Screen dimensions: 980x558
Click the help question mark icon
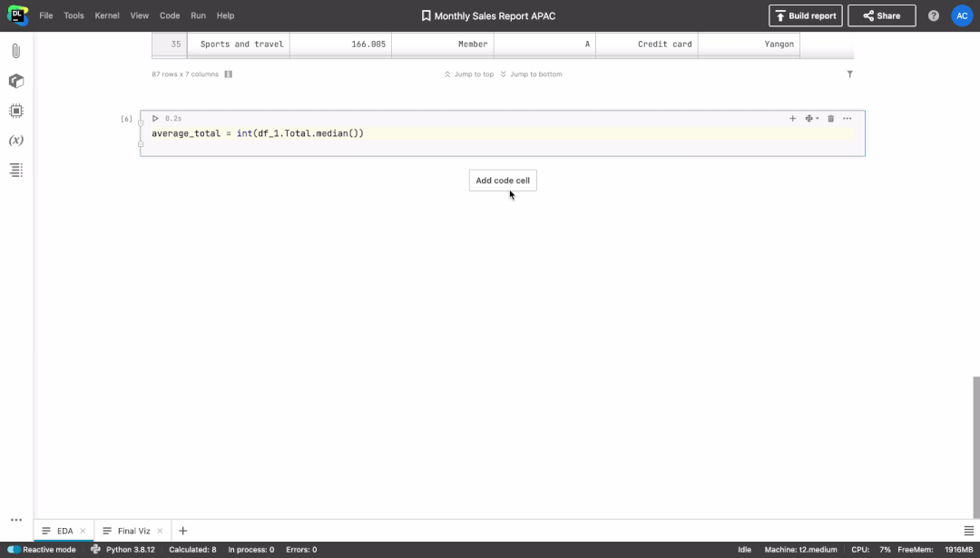click(x=933, y=15)
